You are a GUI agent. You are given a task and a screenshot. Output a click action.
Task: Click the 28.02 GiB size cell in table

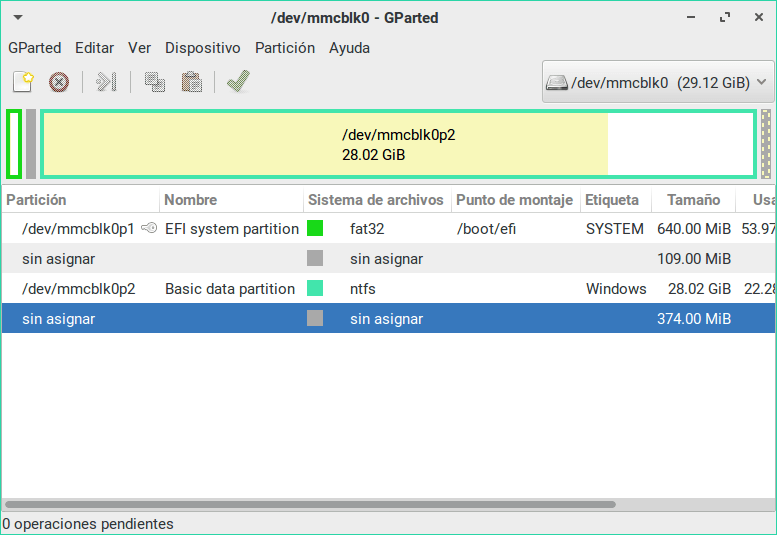[x=699, y=288]
